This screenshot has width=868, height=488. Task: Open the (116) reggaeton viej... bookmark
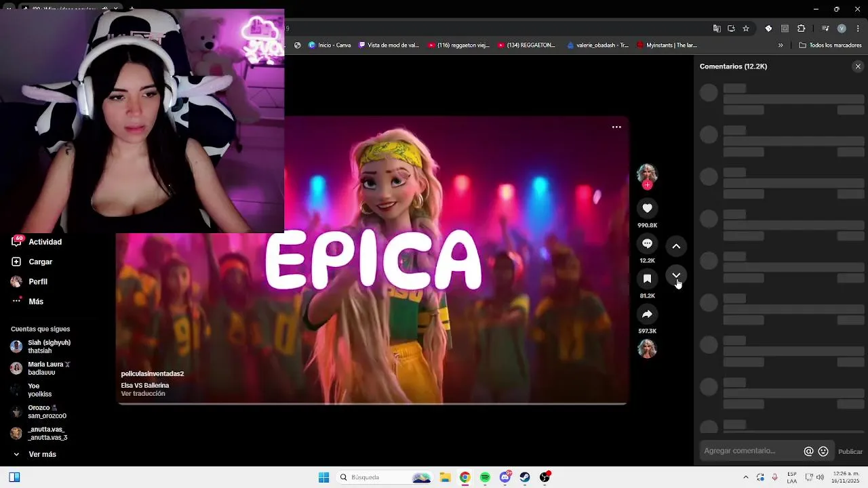pos(458,45)
